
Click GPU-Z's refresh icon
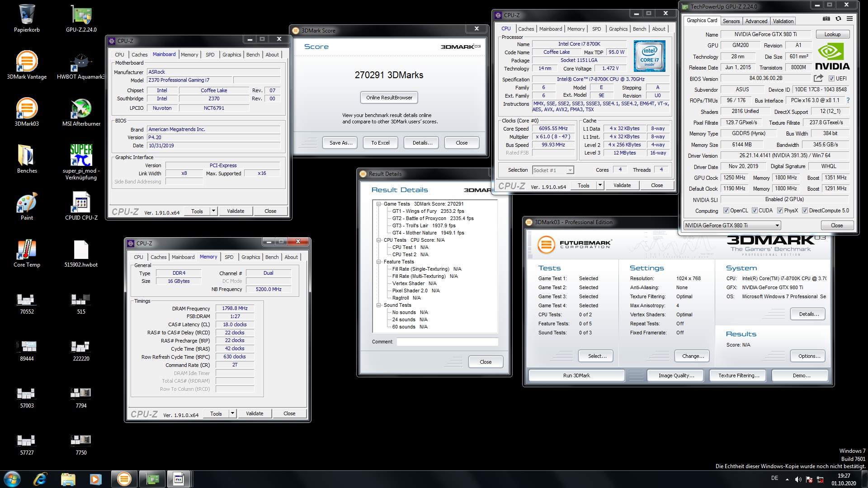pyautogui.click(x=838, y=19)
